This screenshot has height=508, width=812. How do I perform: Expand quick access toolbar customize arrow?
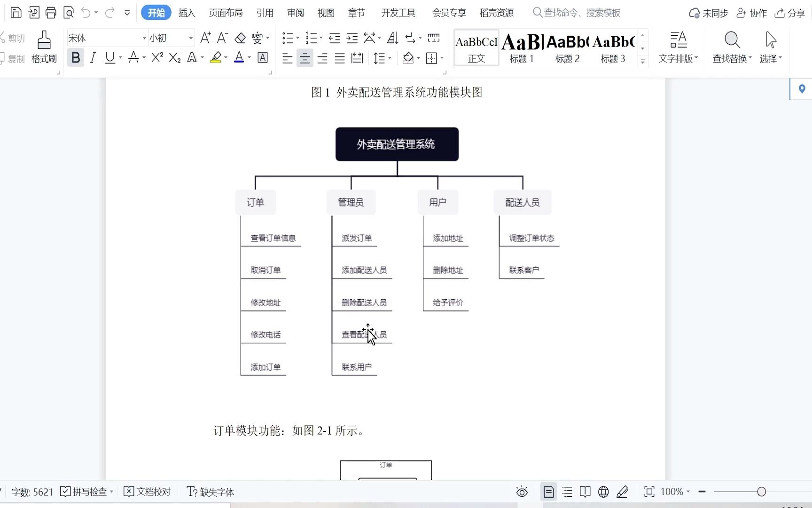tap(127, 13)
